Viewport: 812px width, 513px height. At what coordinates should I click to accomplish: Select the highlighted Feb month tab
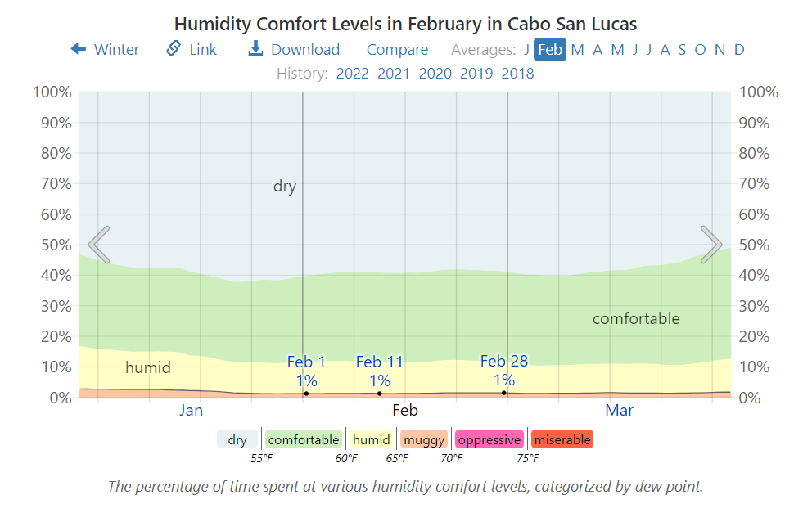pyautogui.click(x=550, y=50)
